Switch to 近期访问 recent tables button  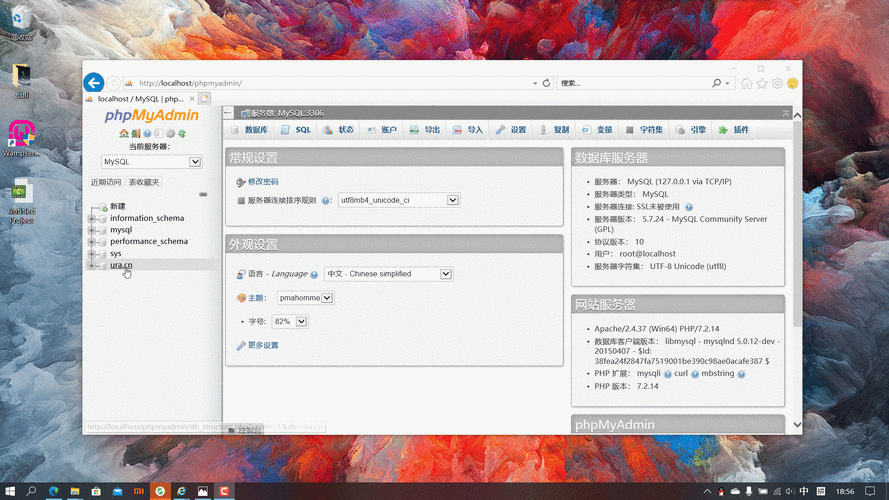[x=106, y=182]
